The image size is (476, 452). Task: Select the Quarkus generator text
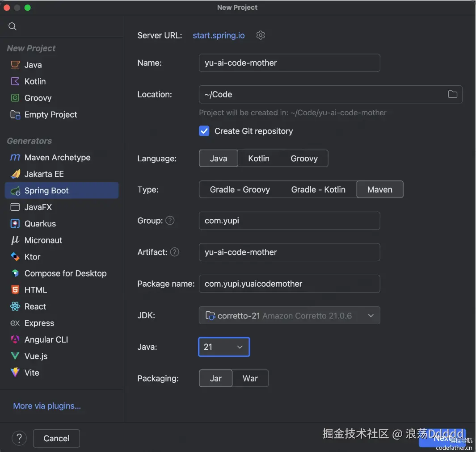pyautogui.click(x=40, y=224)
